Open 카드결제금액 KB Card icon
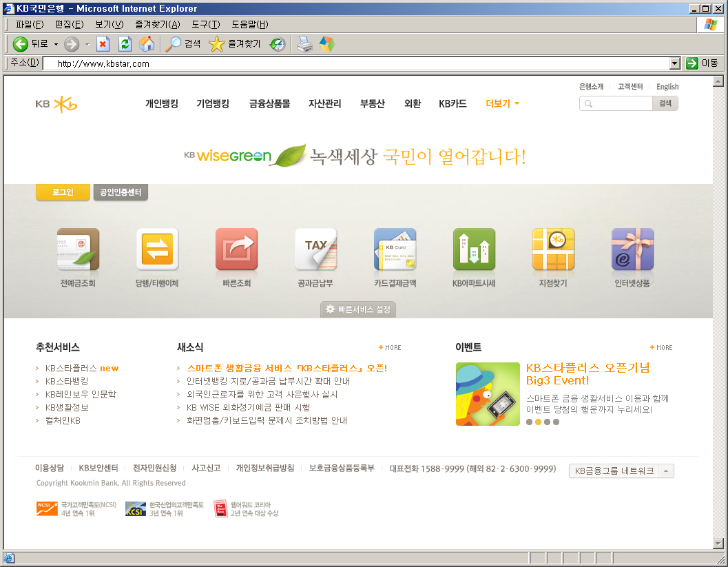728x567 pixels. 395,249
